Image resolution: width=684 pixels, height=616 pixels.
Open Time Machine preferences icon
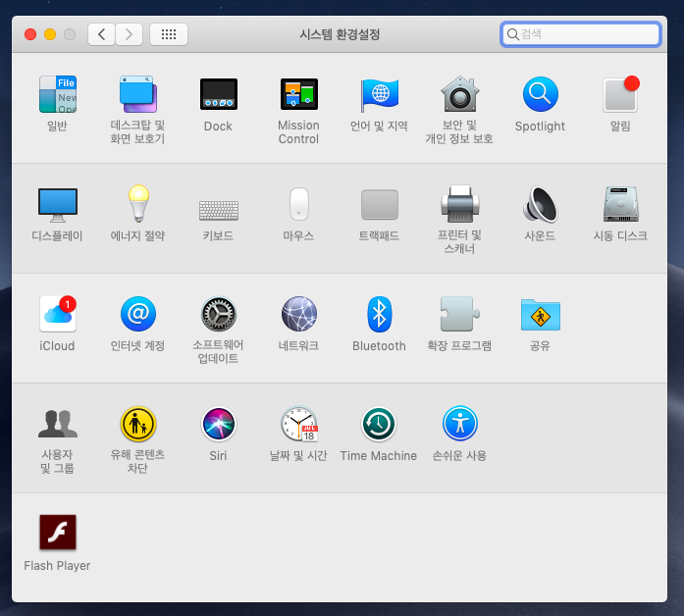[379, 424]
